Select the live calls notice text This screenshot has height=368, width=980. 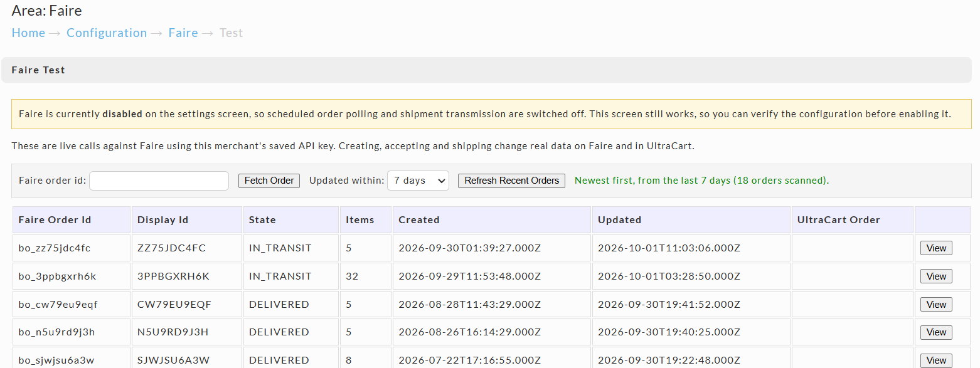(x=353, y=146)
